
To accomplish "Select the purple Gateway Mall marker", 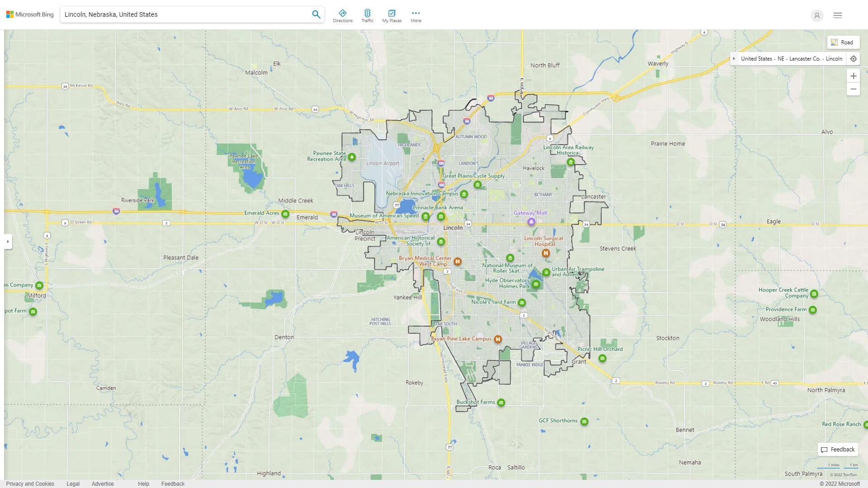I will coord(531,222).
